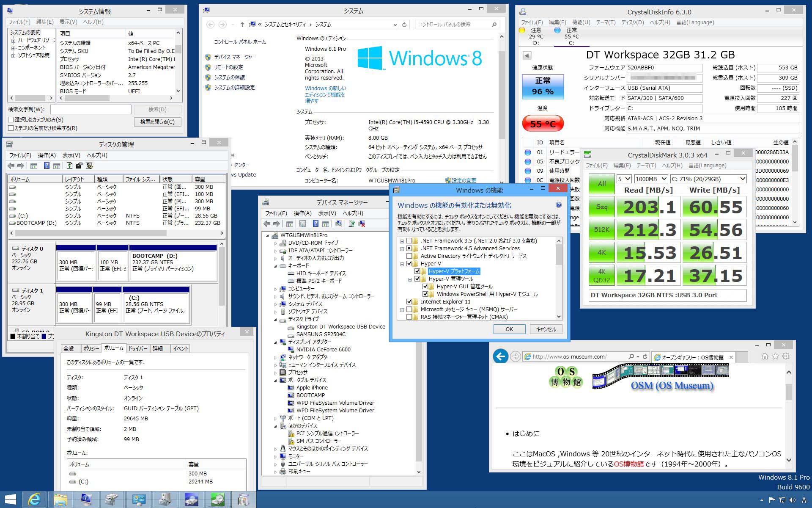Open テーマ(T) menu in CrystalDiskMark
Screen dimensions: 812x508
point(646,166)
